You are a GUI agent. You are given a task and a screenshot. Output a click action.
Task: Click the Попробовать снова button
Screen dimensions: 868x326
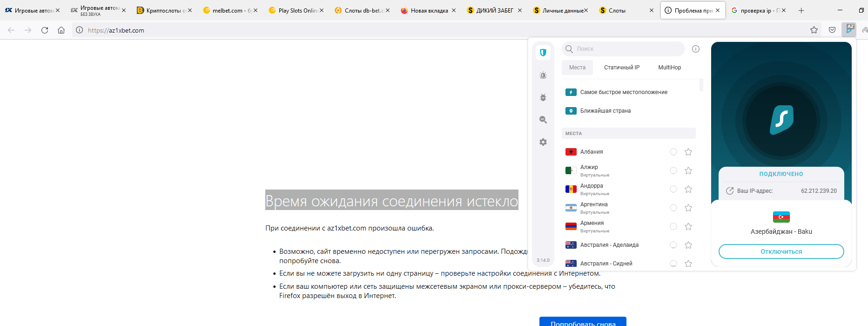pos(583,321)
